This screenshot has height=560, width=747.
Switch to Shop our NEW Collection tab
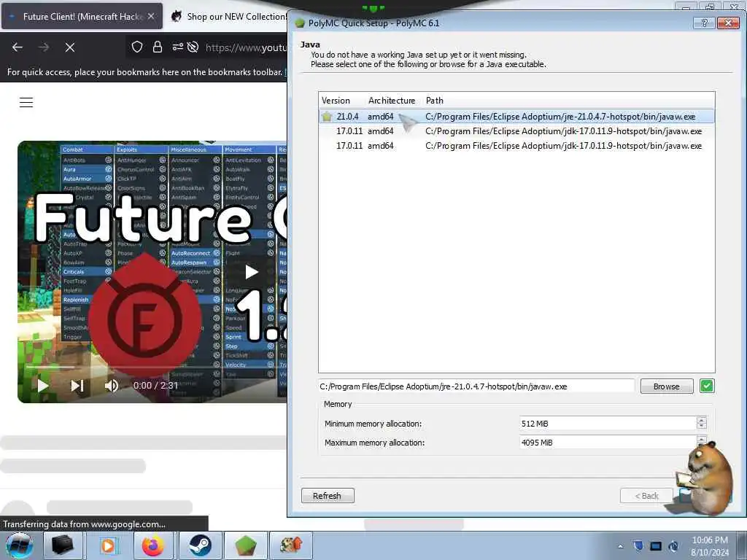point(228,16)
